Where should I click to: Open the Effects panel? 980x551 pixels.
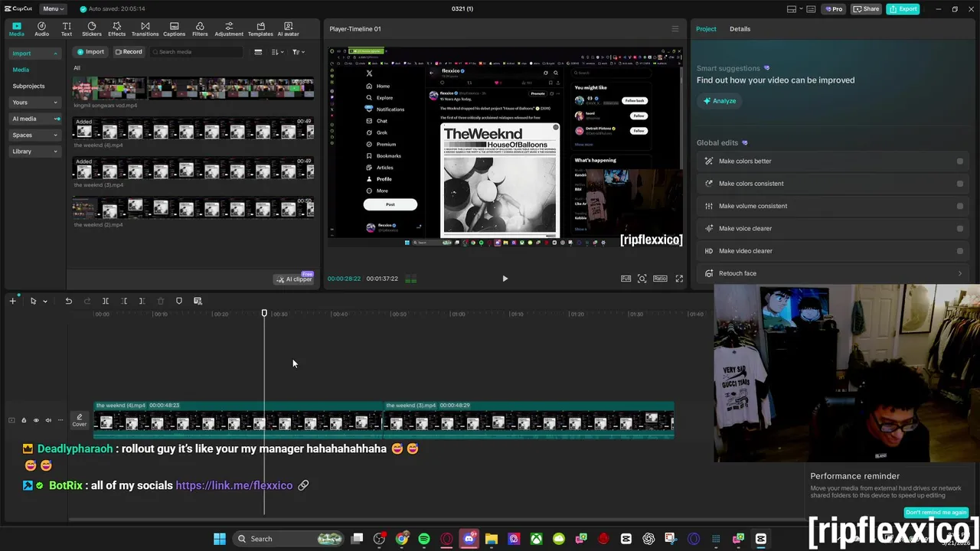[x=116, y=29]
